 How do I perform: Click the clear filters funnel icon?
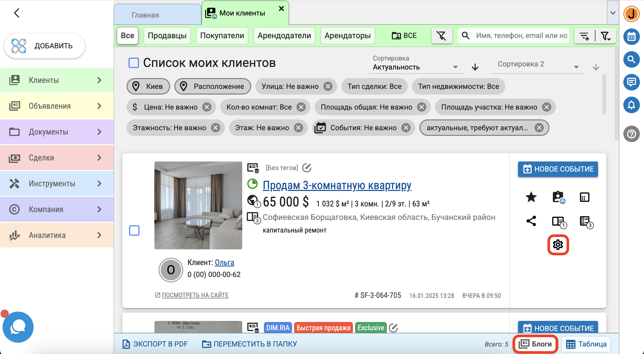442,36
